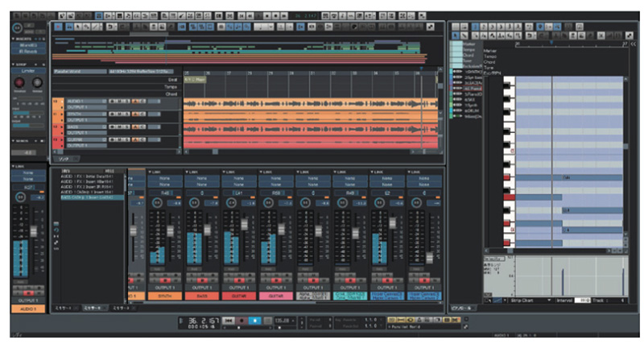Viewport: 644px width, 349px height.
Task: Switch to the second mixer tab
Action: point(93,308)
